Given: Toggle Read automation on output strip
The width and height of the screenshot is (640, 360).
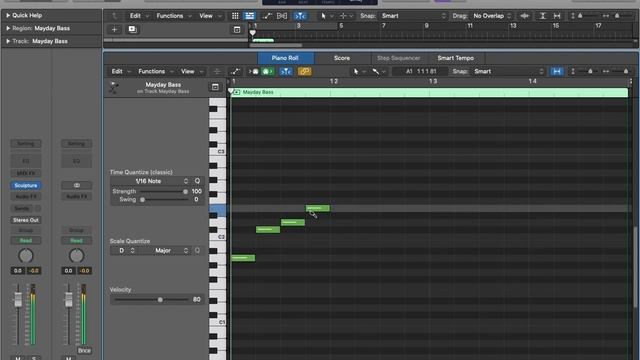Looking at the screenshot, I should (76, 240).
